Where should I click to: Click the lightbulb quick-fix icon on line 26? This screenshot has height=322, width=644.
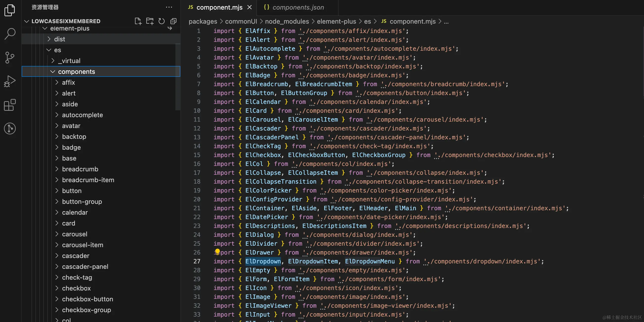(x=217, y=251)
